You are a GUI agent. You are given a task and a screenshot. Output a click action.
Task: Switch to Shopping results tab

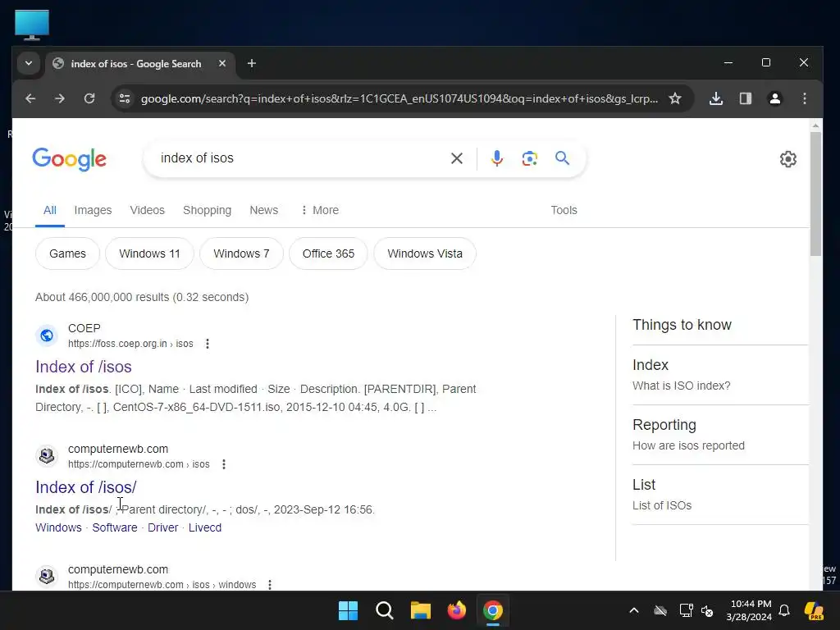coord(208,210)
